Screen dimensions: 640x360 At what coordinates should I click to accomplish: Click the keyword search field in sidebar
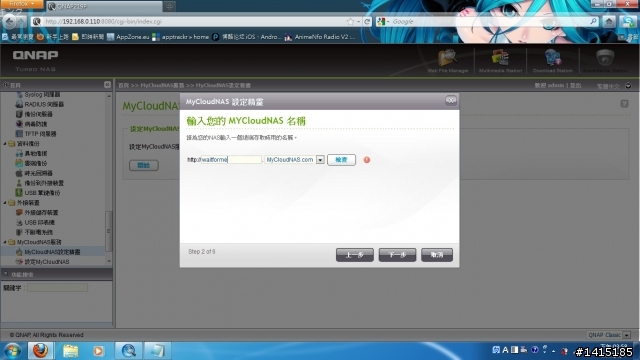[x=58, y=288]
